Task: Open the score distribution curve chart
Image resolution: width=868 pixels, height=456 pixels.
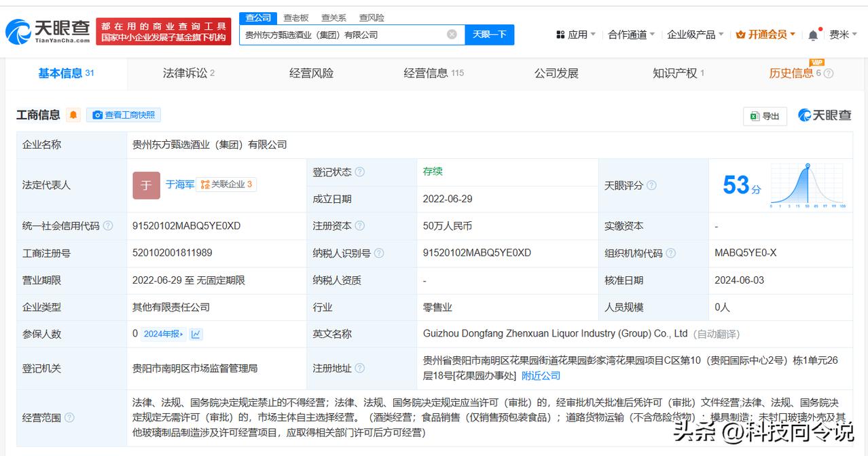Action: tap(808, 185)
